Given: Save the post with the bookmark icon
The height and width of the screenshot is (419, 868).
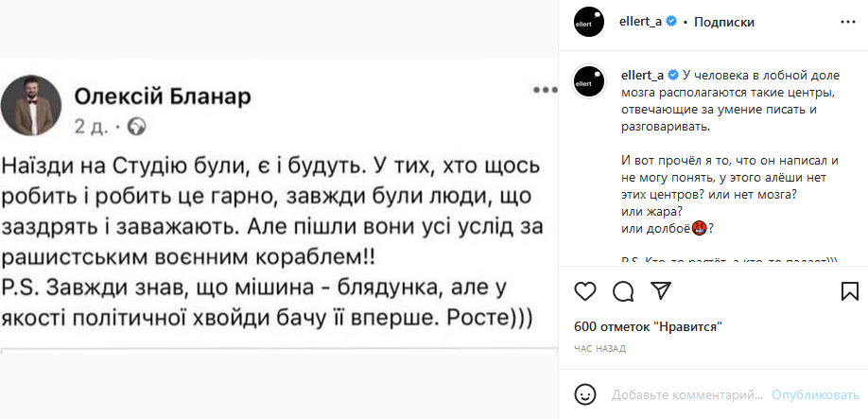Looking at the screenshot, I should point(848,291).
